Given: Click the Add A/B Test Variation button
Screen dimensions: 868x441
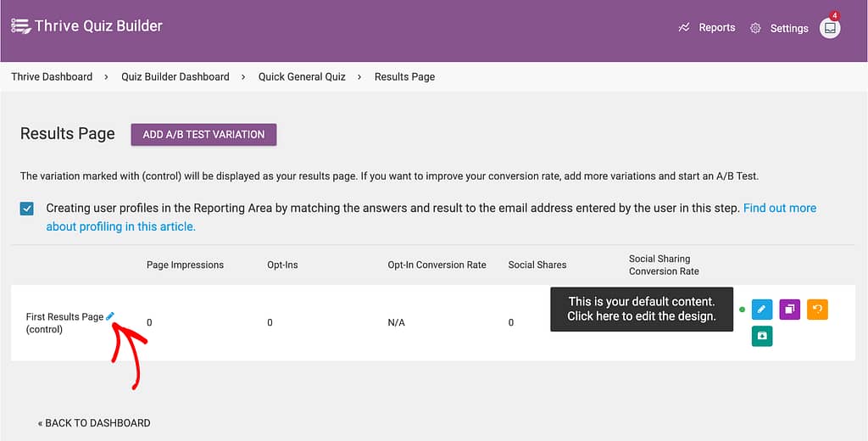Looking at the screenshot, I should tap(203, 135).
